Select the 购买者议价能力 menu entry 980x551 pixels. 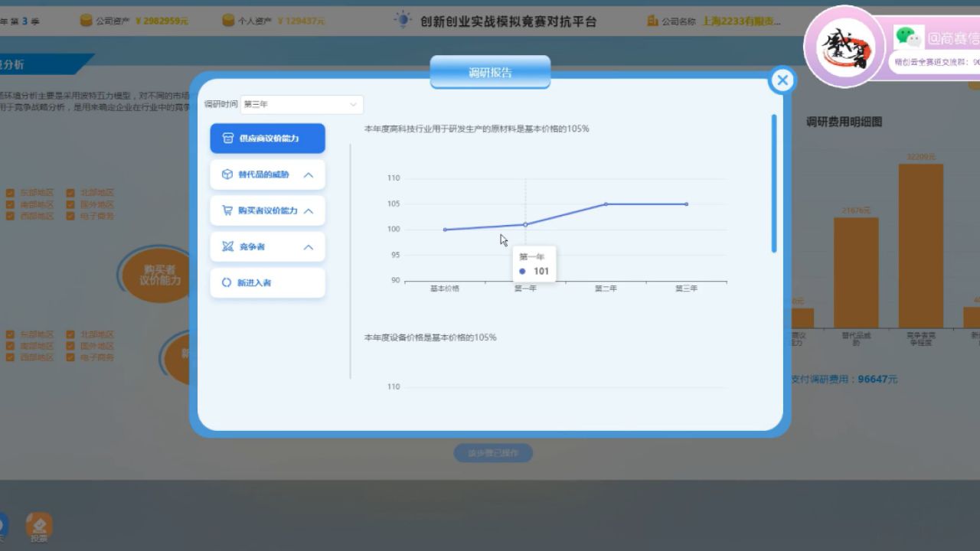267,210
